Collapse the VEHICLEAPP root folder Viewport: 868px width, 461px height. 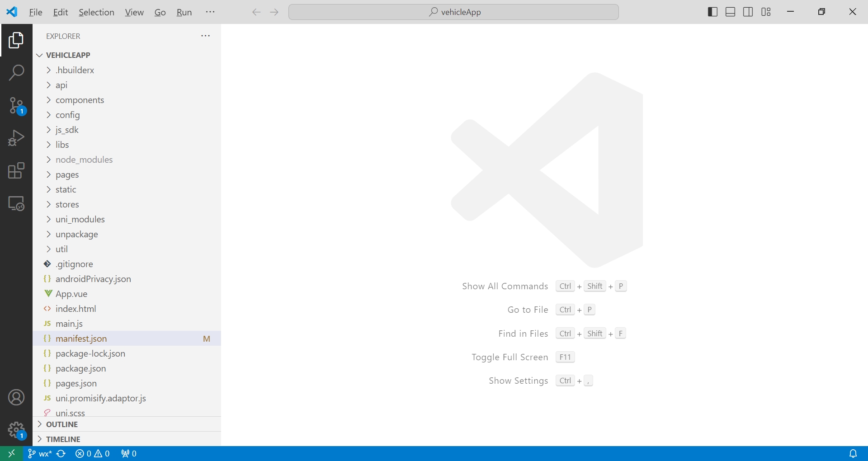127,55
